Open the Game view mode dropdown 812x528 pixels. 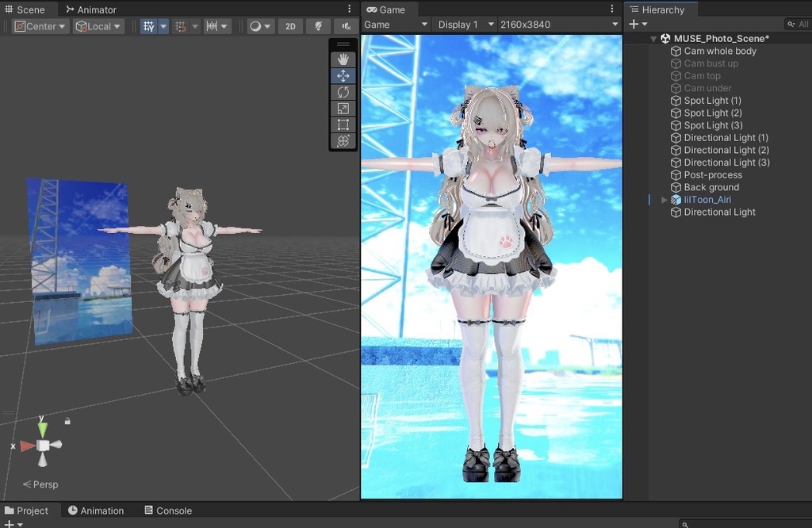(396, 25)
